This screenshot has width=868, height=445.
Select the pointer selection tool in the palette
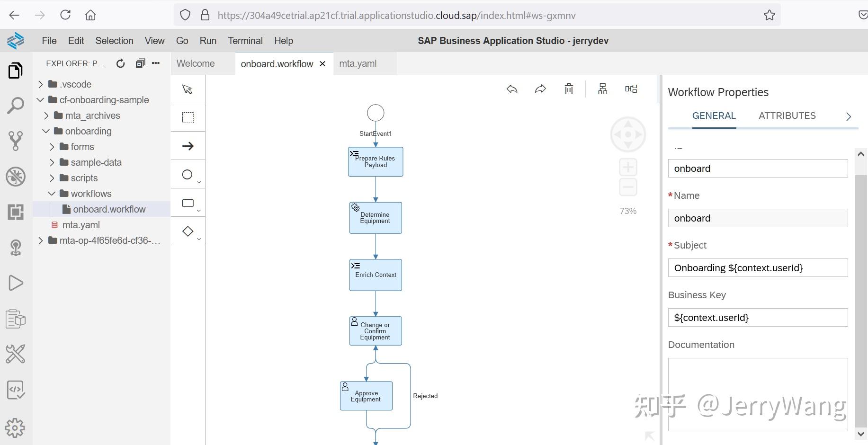(188, 89)
